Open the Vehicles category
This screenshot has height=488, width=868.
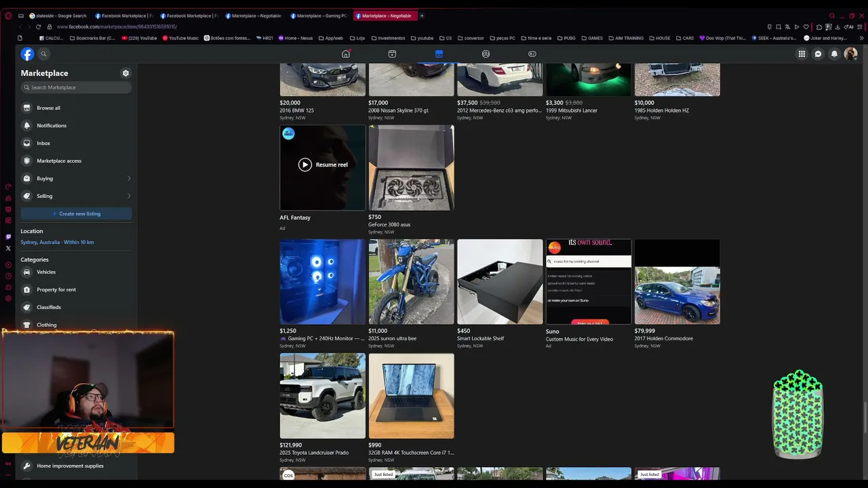point(76,272)
